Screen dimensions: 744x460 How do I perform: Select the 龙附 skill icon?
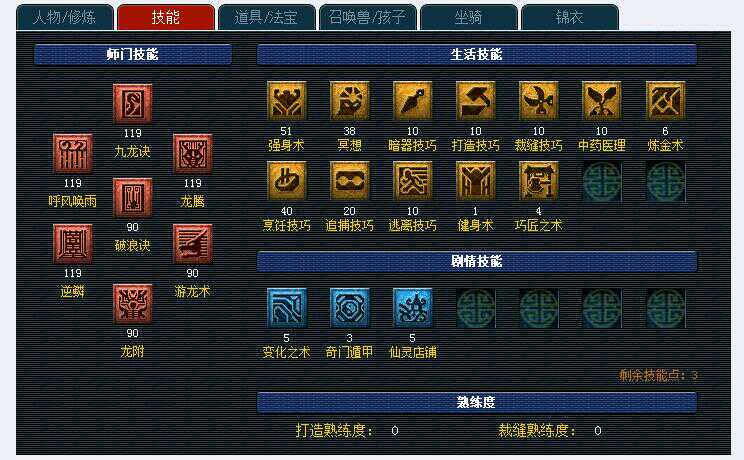(x=132, y=304)
